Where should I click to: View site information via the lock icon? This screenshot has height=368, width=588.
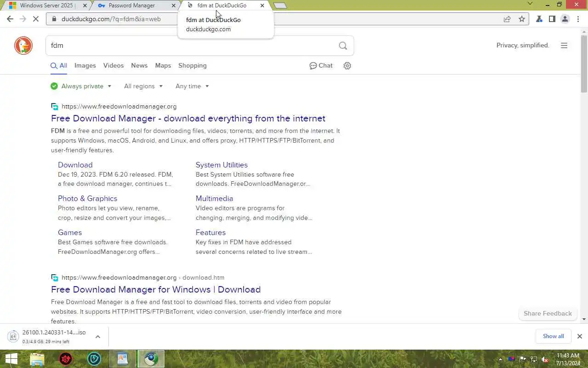coord(54,19)
